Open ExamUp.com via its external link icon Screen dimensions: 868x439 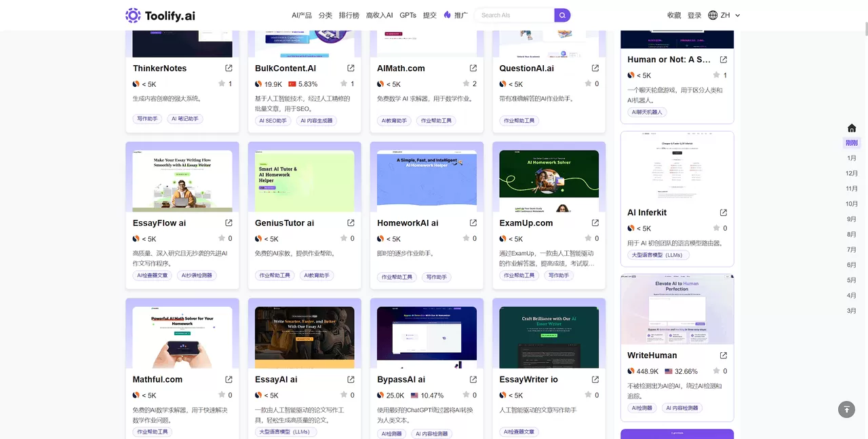(595, 223)
